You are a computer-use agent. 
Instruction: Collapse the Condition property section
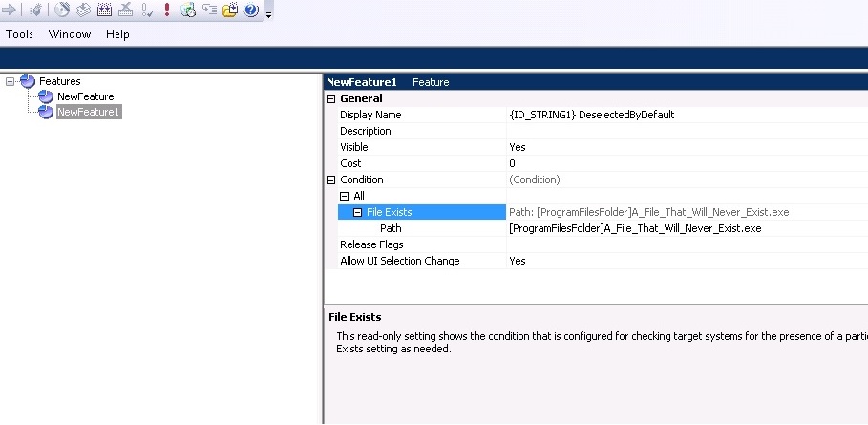click(331, 180)
